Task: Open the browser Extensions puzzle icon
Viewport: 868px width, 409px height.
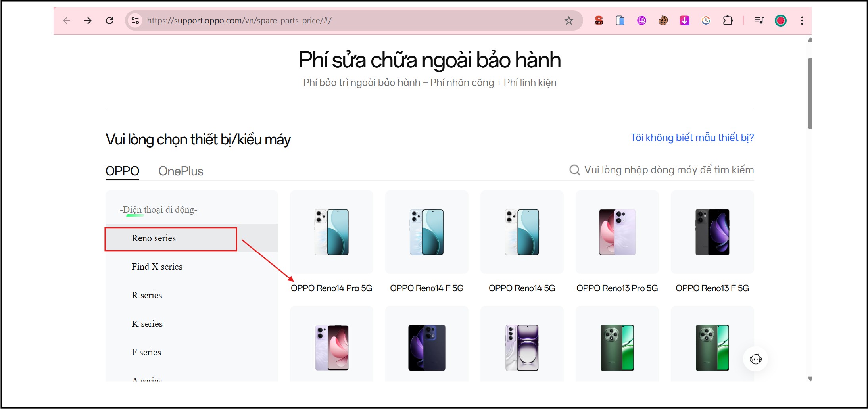Action: [x=728, y=20]
